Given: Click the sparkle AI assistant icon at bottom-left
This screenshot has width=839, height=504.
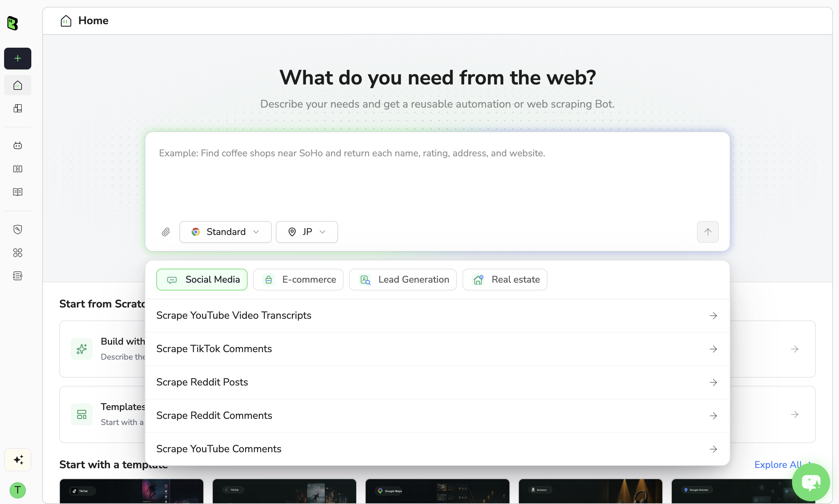Looking at the screenshot, I should tap(18, 460).
